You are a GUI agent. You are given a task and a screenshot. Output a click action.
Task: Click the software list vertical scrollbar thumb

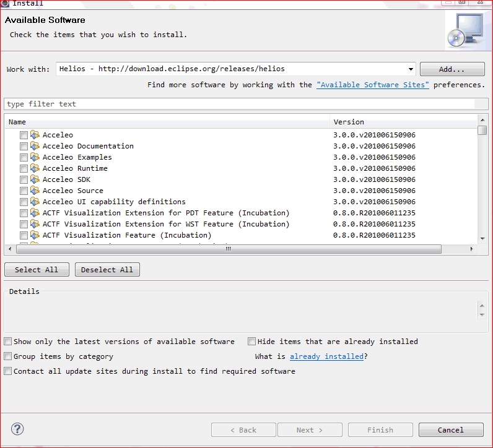[x=482, y=130]
